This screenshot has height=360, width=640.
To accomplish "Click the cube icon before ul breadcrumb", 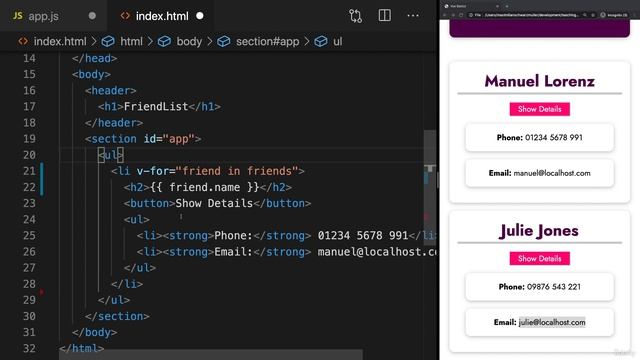I will pyautogui.click(x=321, y=41).
